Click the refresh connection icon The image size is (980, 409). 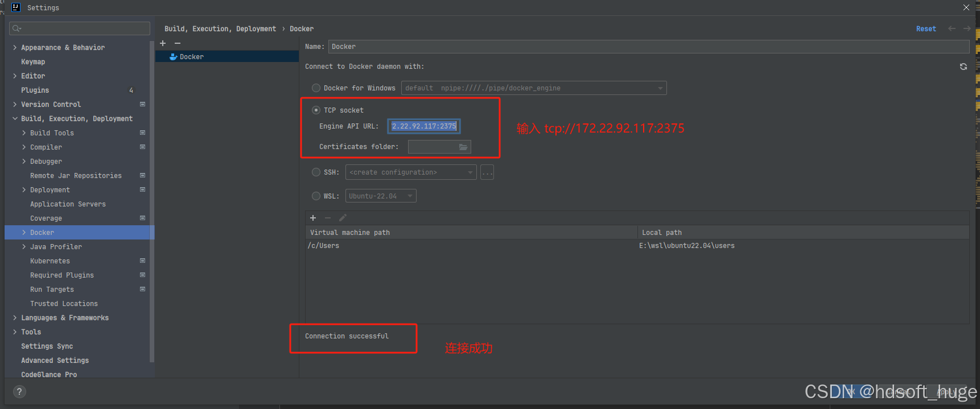click(x=963, y=67)
